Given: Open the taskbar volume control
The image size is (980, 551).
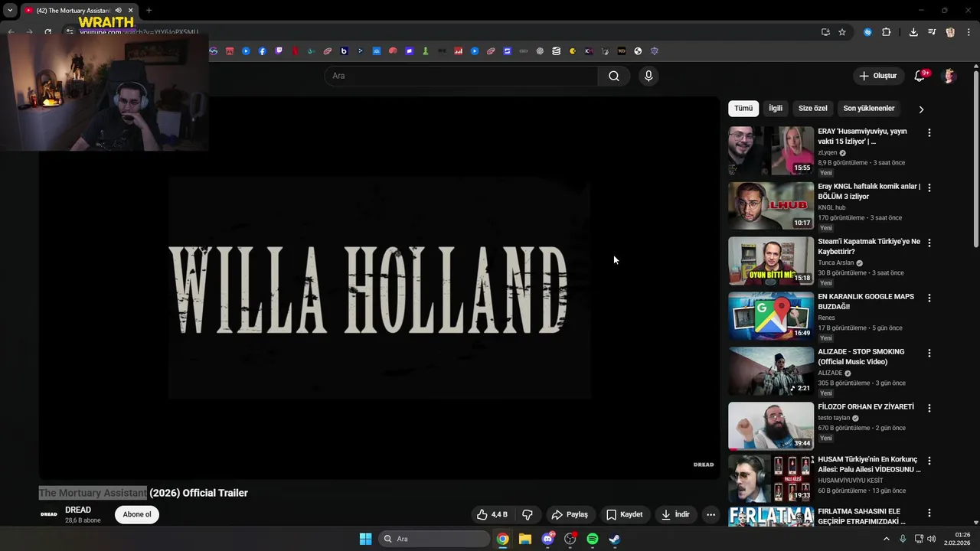Looking at the screenshot, I should tap(932, 539).
